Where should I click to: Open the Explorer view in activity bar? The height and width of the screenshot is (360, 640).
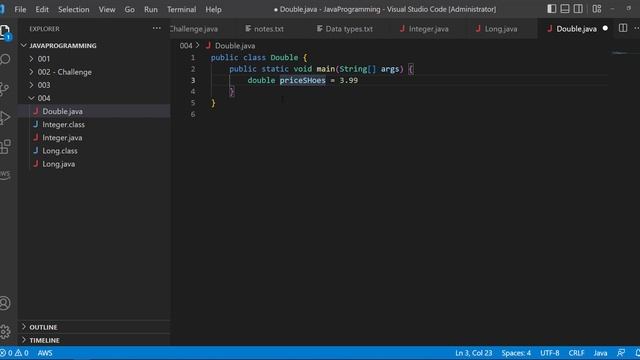(5, 32)
